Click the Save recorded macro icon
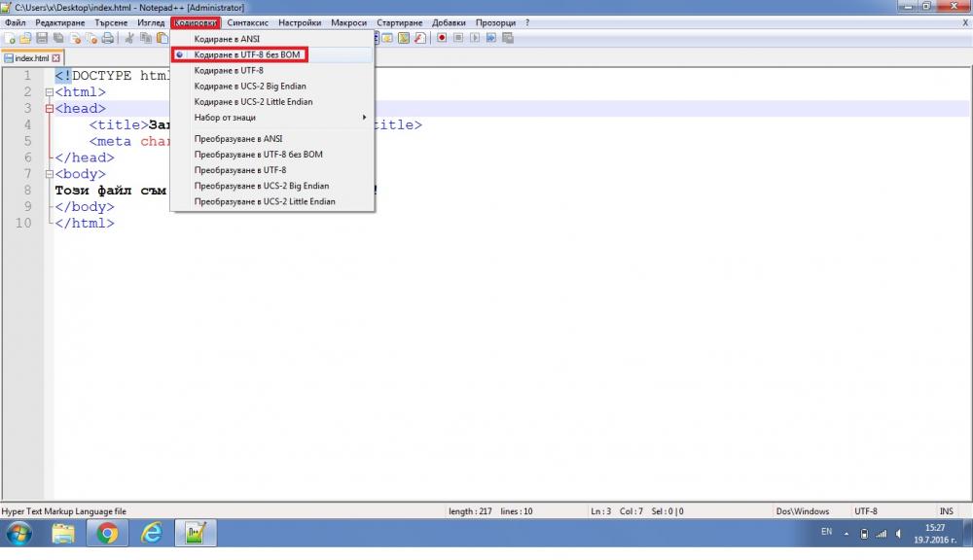Screen dimensions: 973x560 508,38
